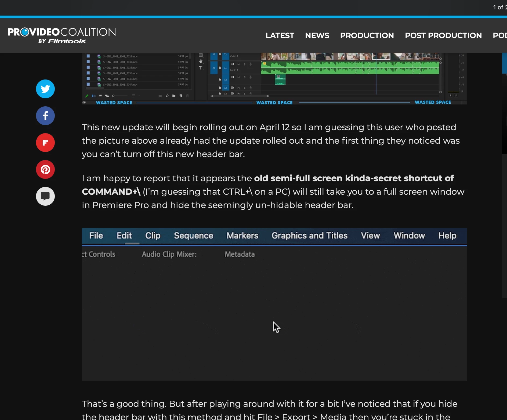507x420 pixels.
Task: Click the video clip thumbnails on Video 1
Action: point(350,56)
